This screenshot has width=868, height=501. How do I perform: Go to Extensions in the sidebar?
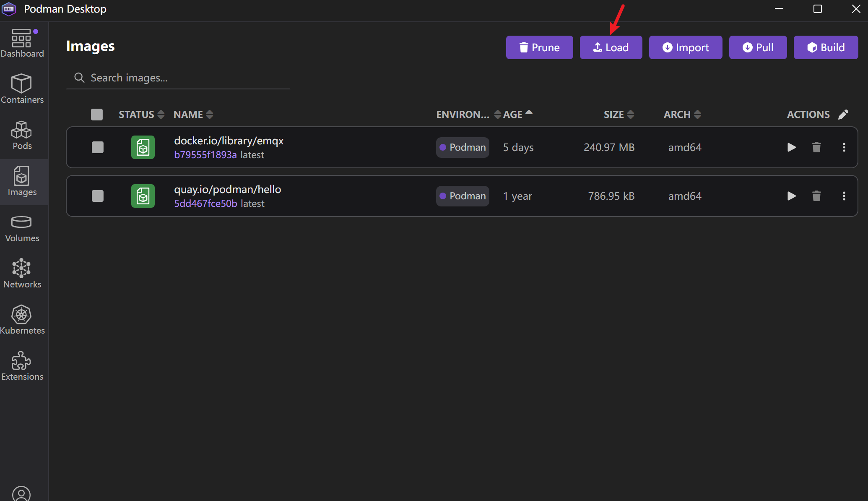point(22,366)
